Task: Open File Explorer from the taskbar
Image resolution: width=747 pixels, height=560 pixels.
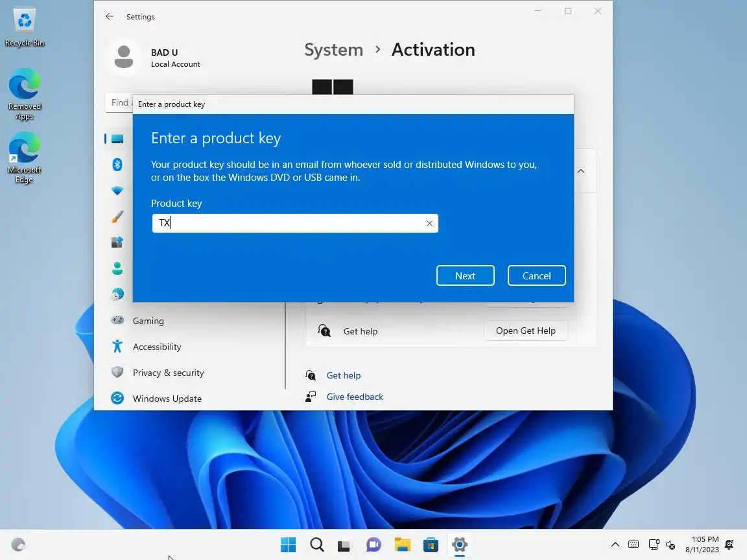Action: click(x=403, y=544)
